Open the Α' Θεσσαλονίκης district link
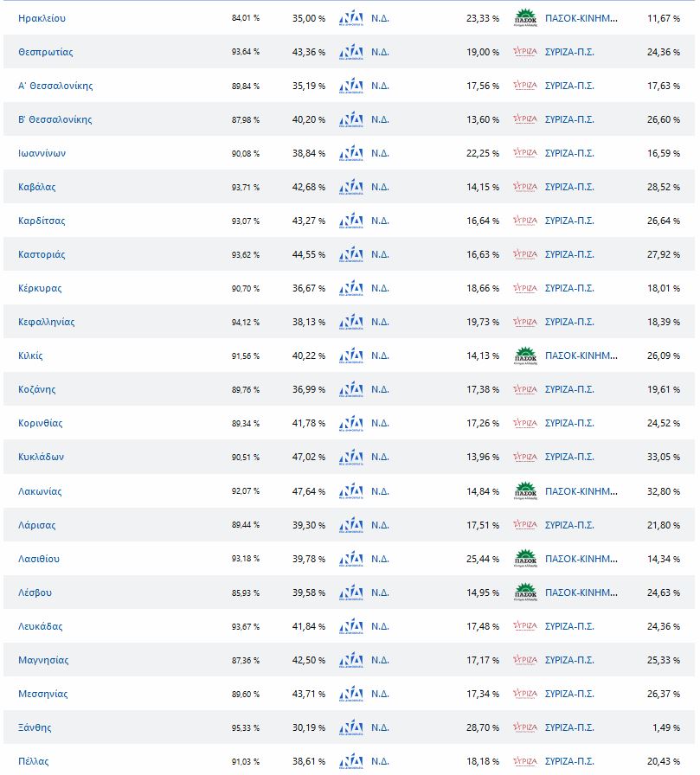Viewport: 700px width, 775px height. tap(55, 86)
